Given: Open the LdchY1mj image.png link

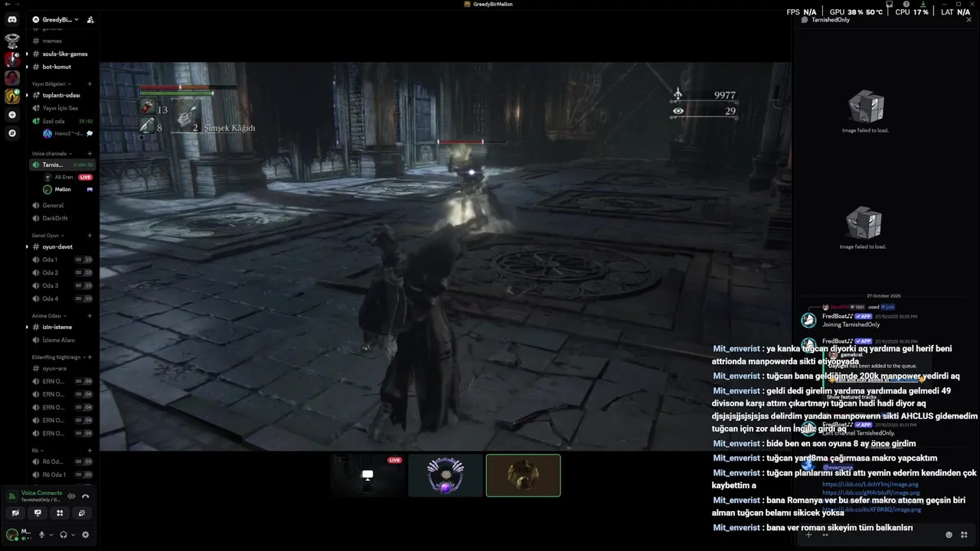Looking at the screenshot, I should 871,484.
